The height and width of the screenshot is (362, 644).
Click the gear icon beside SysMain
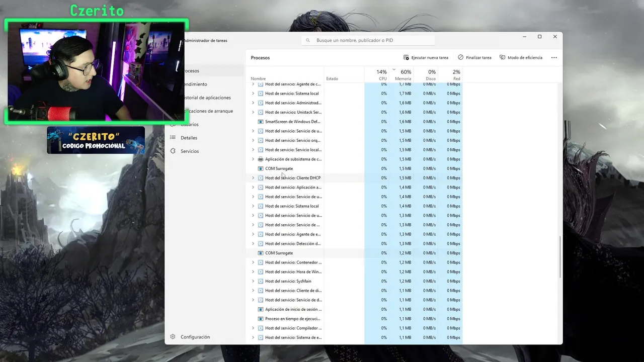click(261, 281)
